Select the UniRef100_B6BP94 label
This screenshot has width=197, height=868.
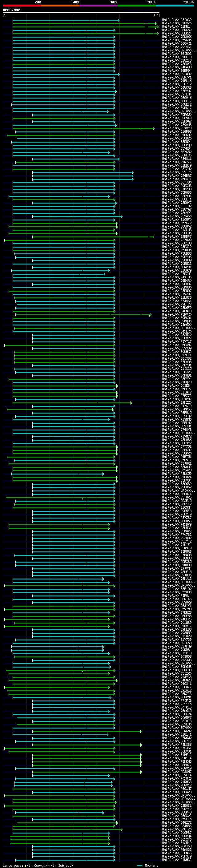pos(177,71)
